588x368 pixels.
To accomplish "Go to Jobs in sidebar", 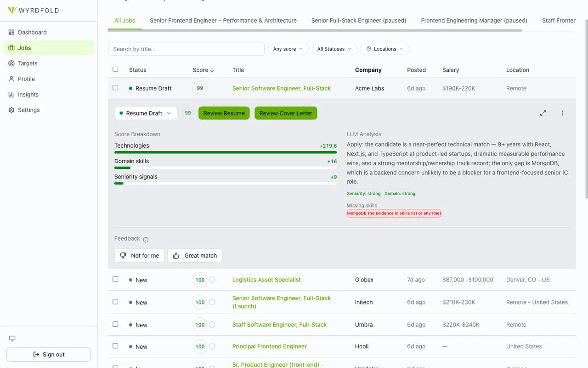I will point(49,48).
